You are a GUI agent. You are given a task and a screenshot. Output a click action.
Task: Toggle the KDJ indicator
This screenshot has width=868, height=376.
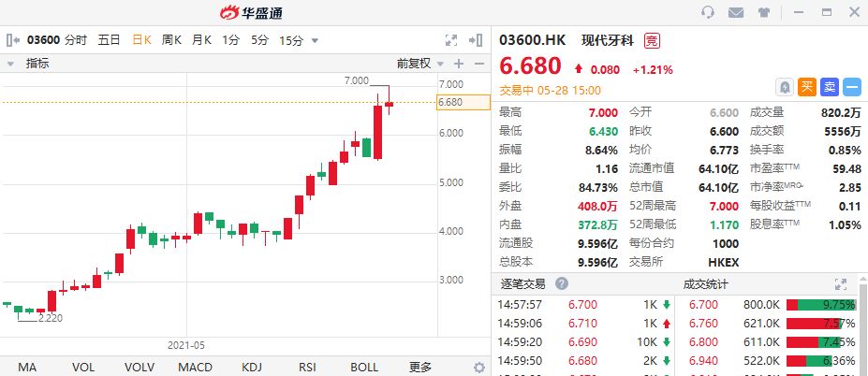(x=252, y=368)
